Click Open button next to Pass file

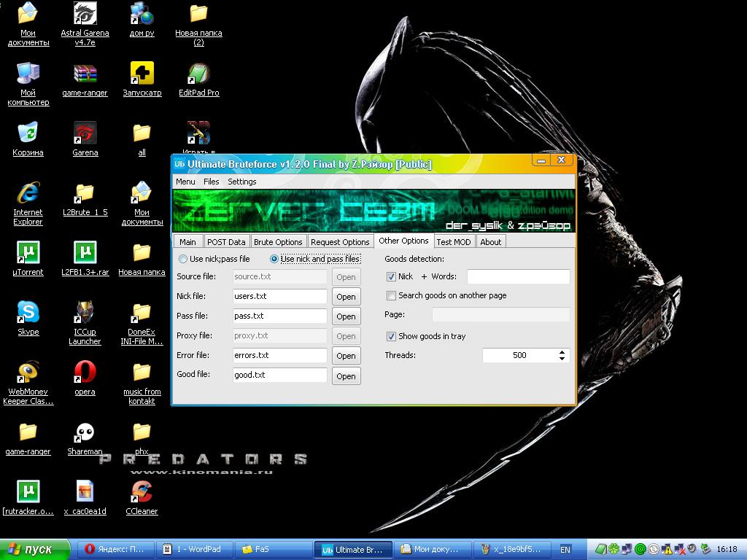click(346, 316)
